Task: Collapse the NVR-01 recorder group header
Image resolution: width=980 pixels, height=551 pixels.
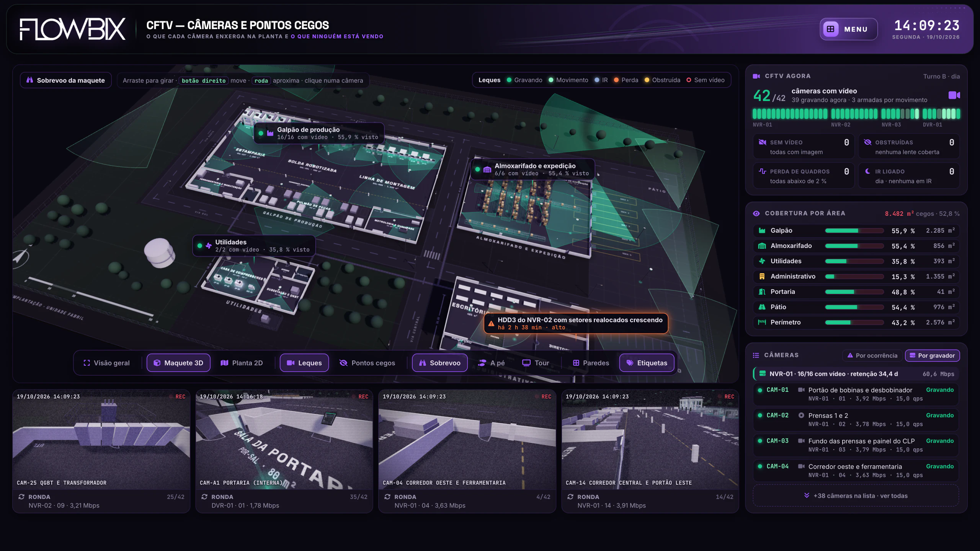Action: click(x=856, y=374)
